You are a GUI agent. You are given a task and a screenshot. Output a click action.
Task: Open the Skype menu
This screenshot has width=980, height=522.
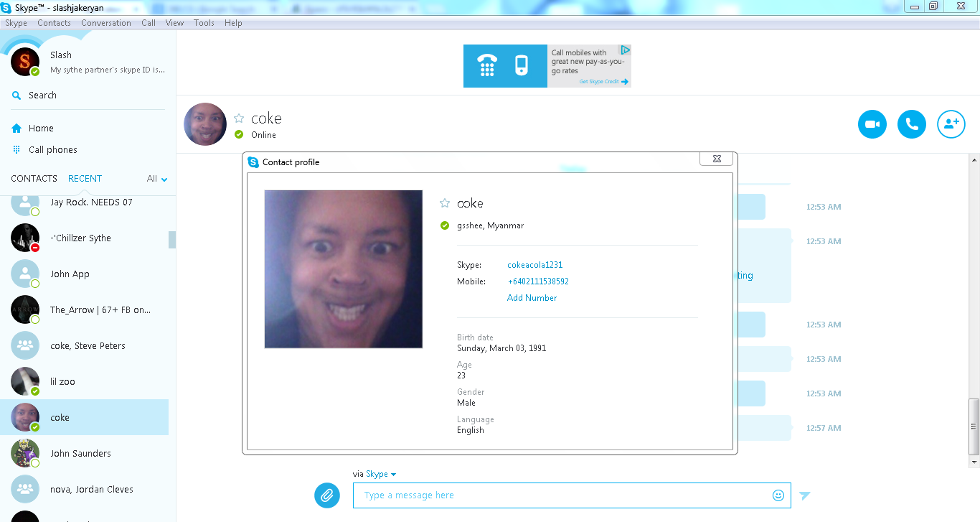pyautogui.click(x=16, y=23)
